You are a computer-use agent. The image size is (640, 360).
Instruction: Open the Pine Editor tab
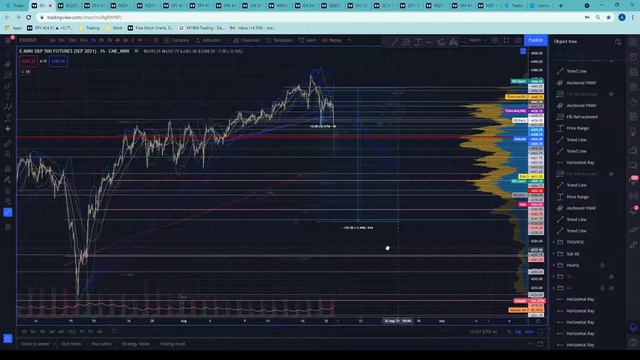pyautogui.click(x=101, y=344)
